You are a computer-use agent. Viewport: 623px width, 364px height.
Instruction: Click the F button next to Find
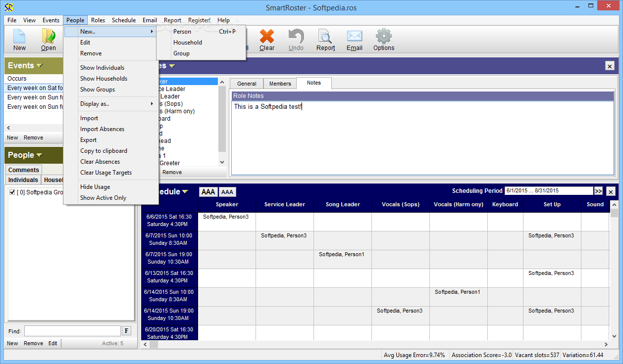(x=126, y=331)
